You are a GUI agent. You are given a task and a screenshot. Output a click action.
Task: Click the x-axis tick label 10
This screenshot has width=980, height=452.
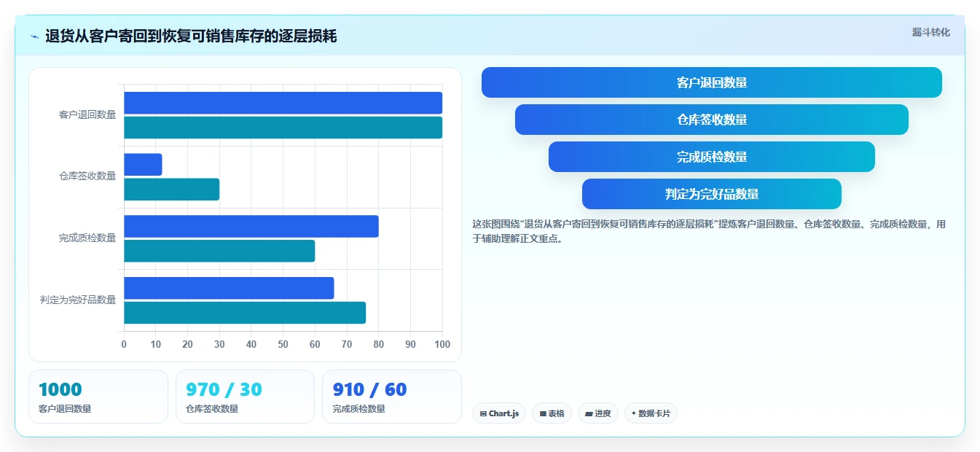[156, 344]
